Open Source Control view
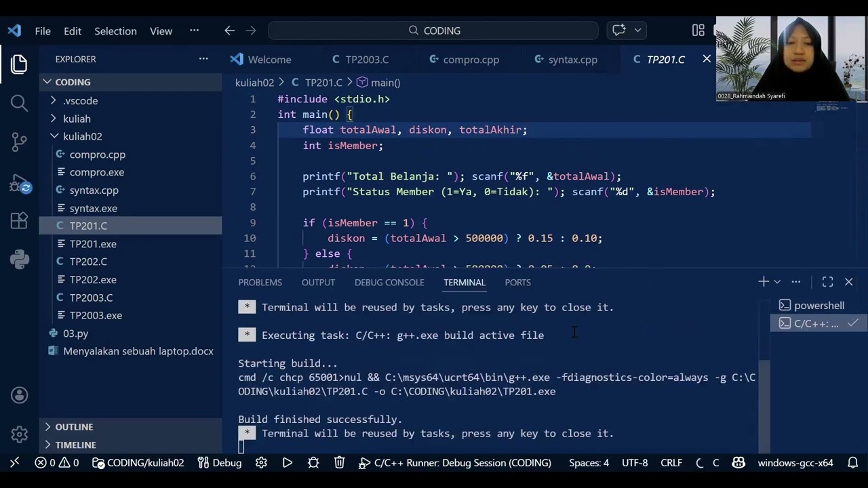 pyautogui.click(x=19, y=142)
